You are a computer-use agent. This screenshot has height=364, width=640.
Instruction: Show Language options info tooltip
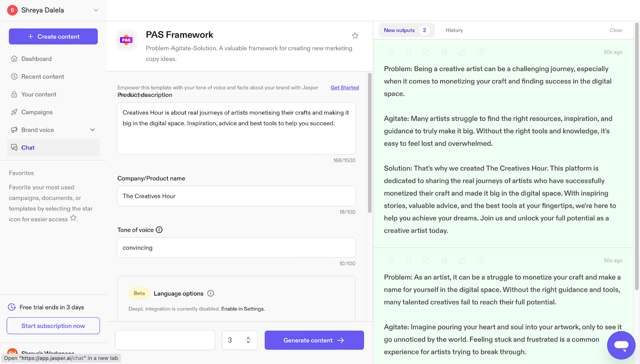[211, 293]
